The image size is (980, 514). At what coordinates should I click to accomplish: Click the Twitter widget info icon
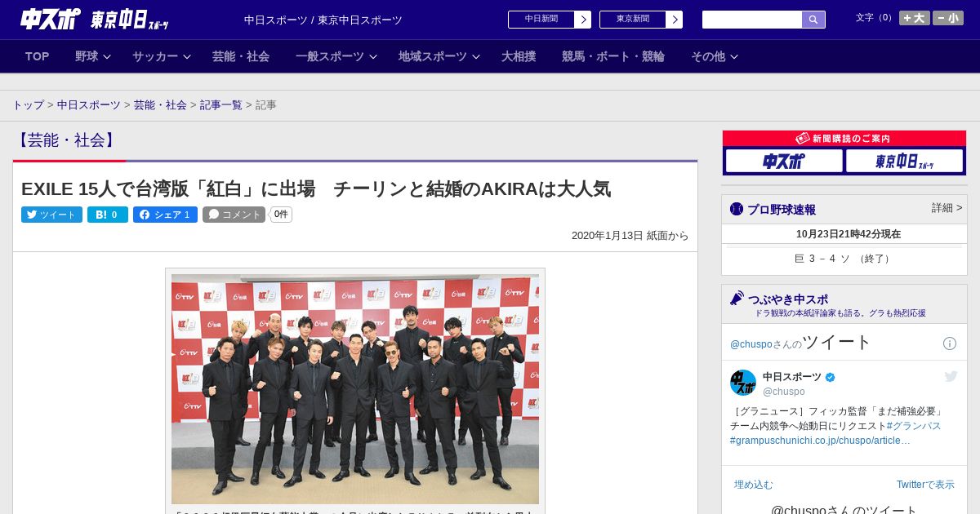pos(950,343)
